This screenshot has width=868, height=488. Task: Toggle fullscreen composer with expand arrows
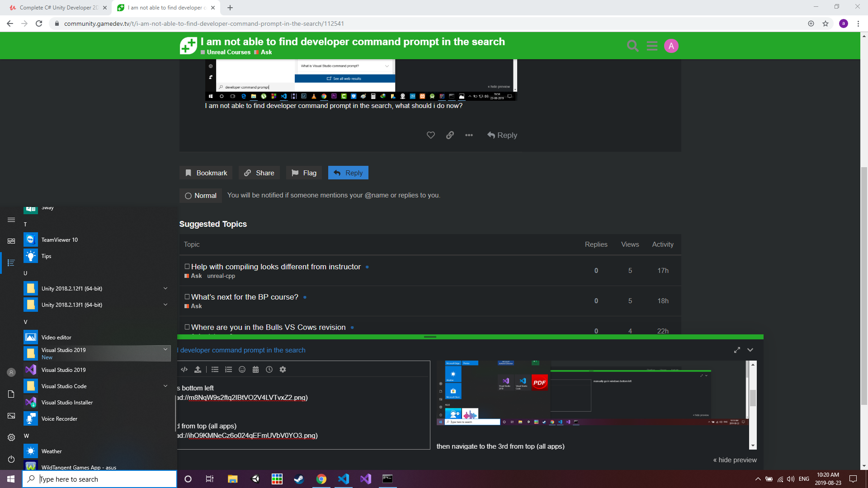(x=737, y=350)
